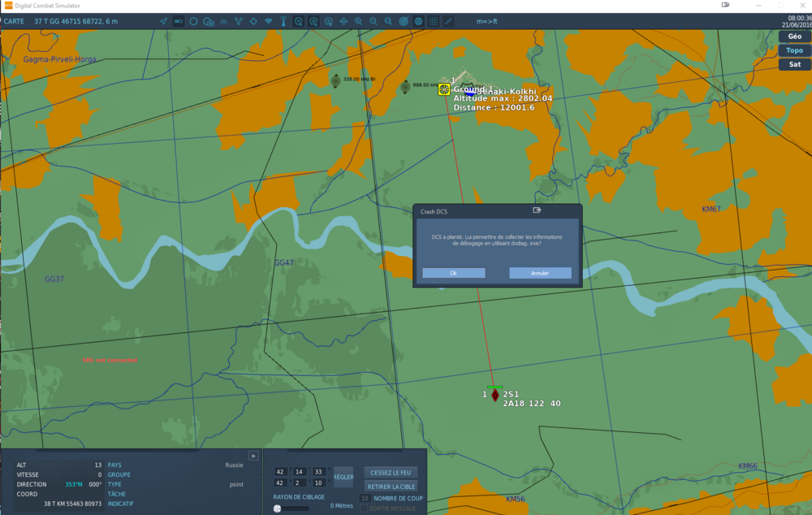
Task: Click the top-right window titlebar icon
Action: click(725, 5)
